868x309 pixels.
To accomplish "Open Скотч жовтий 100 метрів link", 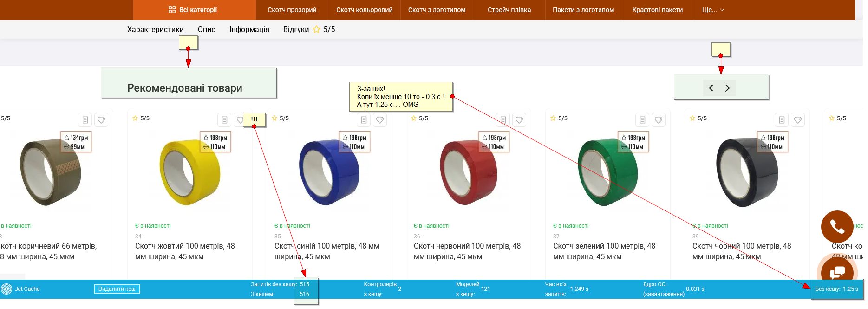I will [x=185, y=251].
